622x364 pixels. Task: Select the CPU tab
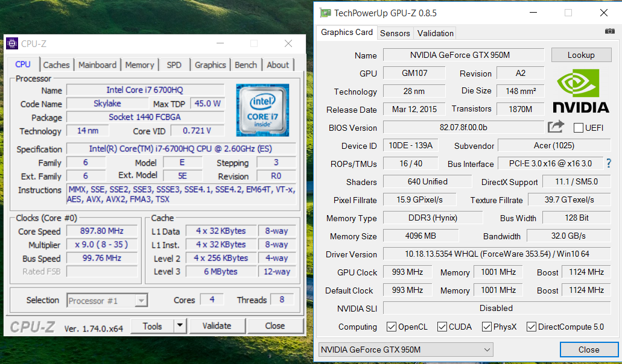[23, 64]
